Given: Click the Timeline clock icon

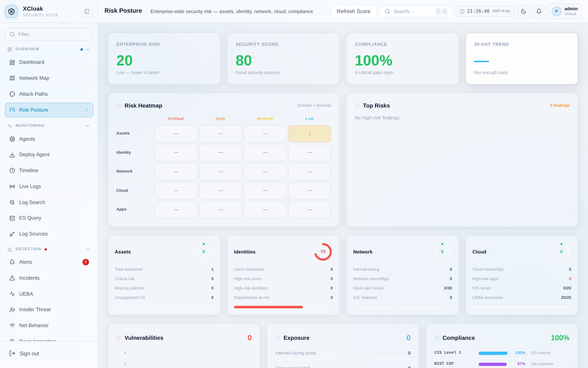Looking at the screenshot, I should [x=12, y=171].
